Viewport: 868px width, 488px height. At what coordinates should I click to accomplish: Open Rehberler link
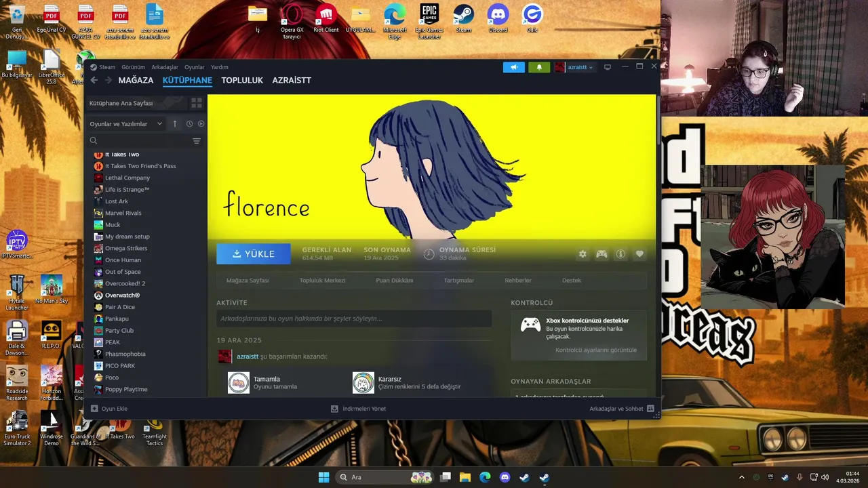(x=518, y=281)
